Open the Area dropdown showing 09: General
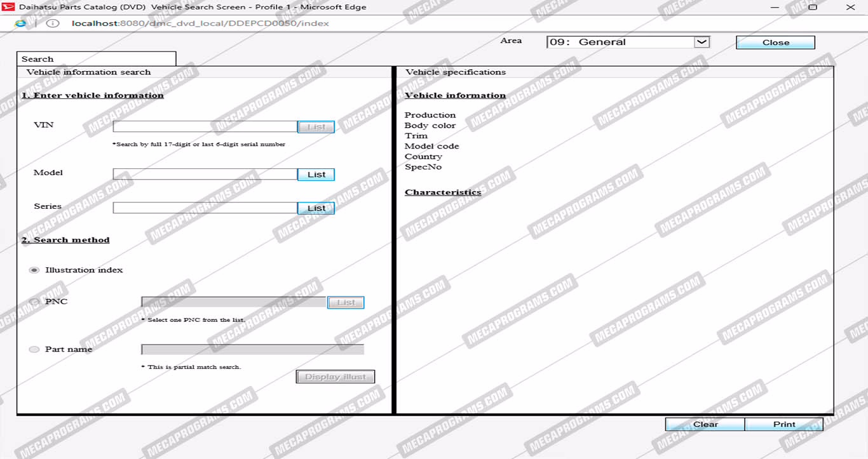The image size is (868, 459). click(x=628, y=42)
